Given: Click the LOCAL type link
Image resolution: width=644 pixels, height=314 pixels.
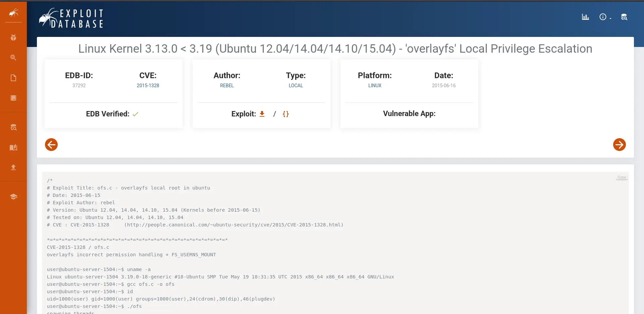Looking at the screenshot, I should point(296,86).
